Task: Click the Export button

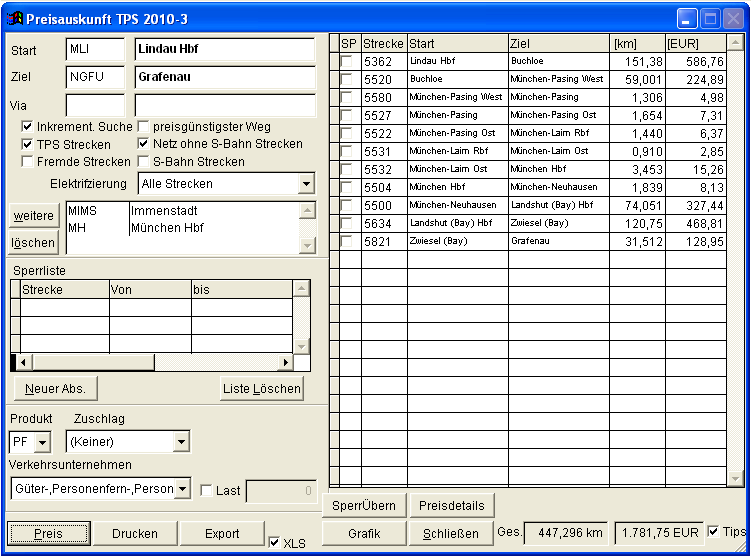Action: tap(222, 533)
